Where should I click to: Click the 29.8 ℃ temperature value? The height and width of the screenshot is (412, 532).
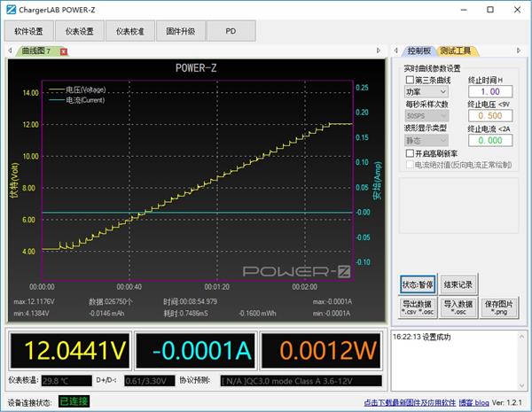[66, 381]
